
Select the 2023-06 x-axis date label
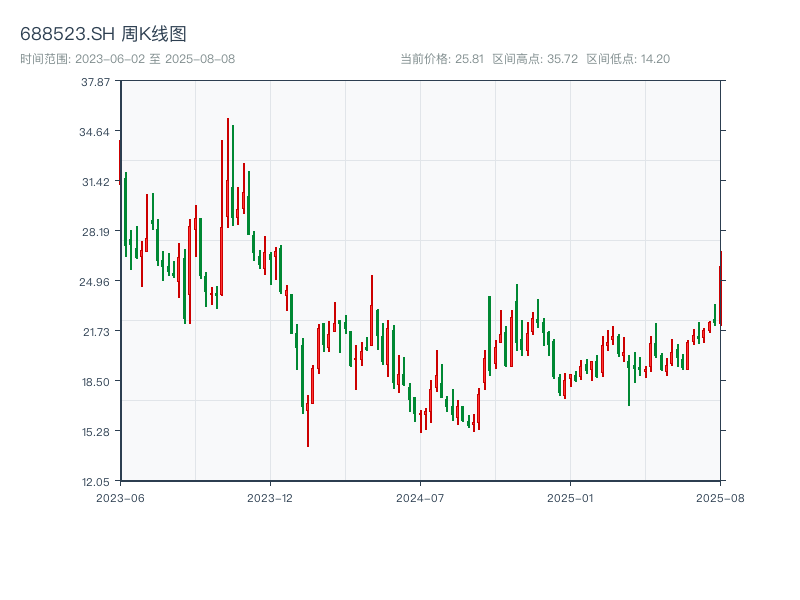[120, 497]
